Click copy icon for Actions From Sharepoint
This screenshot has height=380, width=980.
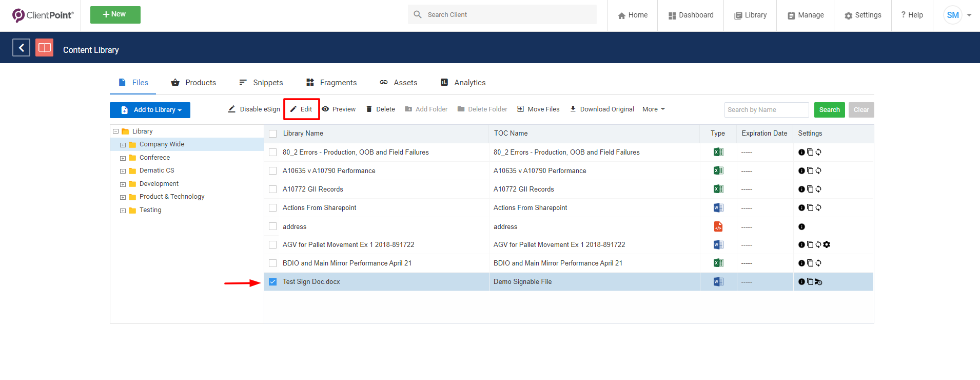pos(810,207)
